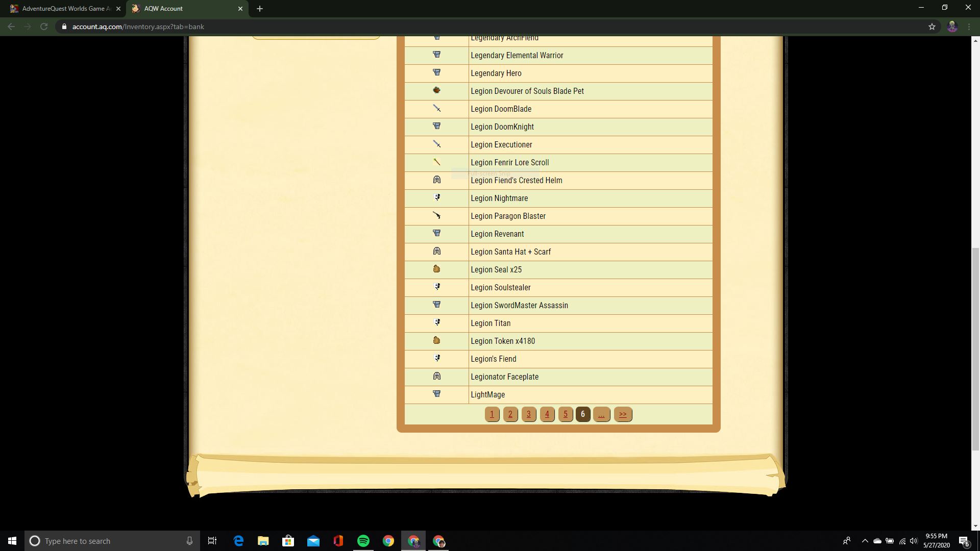980x551 pixels.
Task: Click the helm icon beside Legionator Faceplate
Action: (x=436, y=376)
